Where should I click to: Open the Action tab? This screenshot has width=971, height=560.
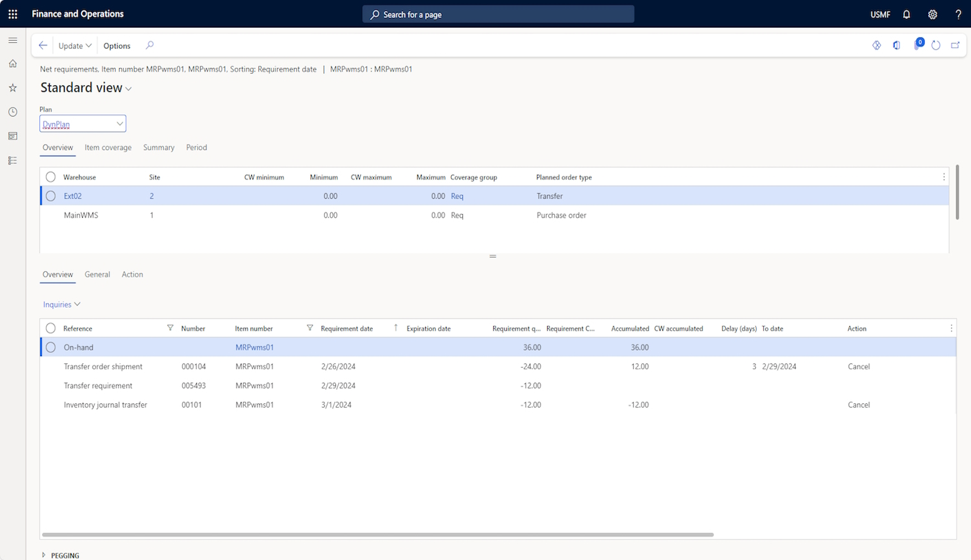(132, 274)
